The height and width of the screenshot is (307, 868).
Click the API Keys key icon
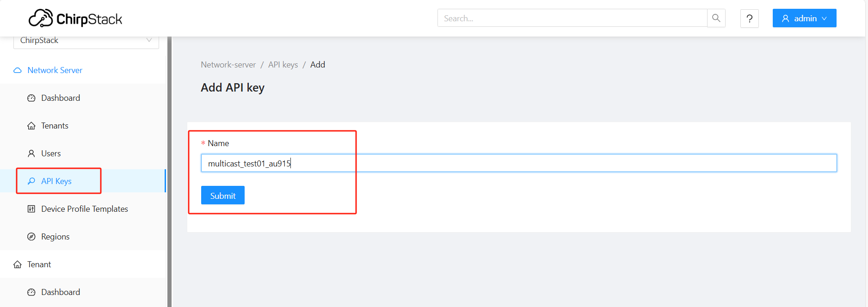click(x=31, y=181)
